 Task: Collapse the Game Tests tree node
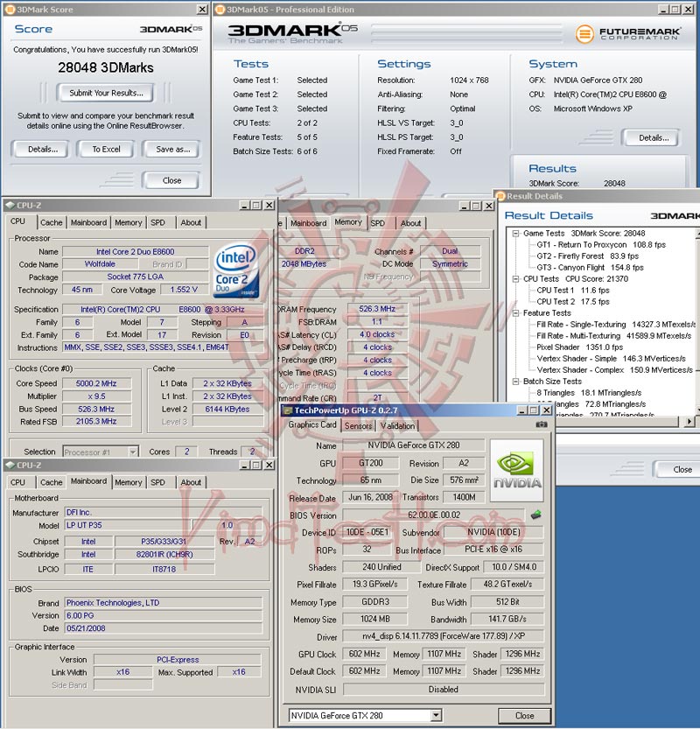[515, 234]
